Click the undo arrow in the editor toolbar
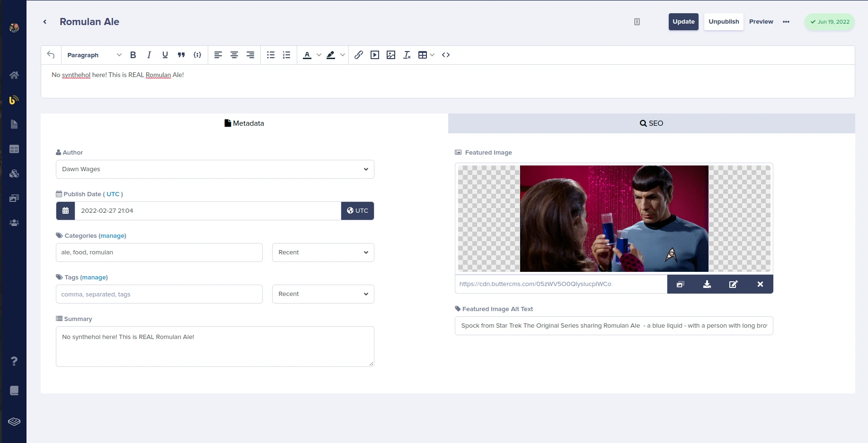868x443 pixels. 51,55
